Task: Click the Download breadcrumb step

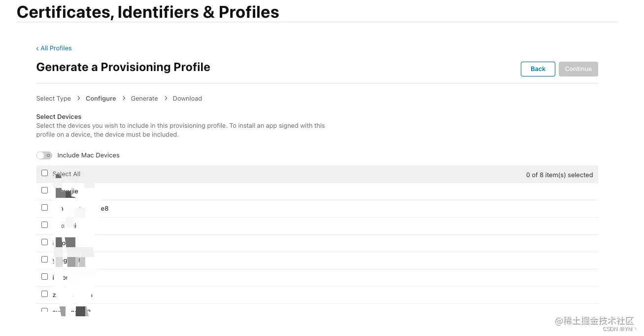Action: point(187,99)
